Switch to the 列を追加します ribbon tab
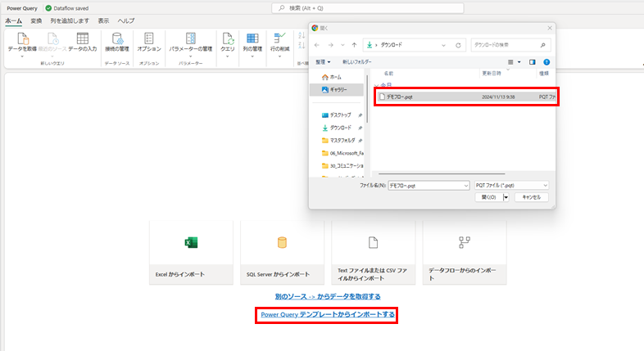The image size is (644, 351). tap(70, 21)
